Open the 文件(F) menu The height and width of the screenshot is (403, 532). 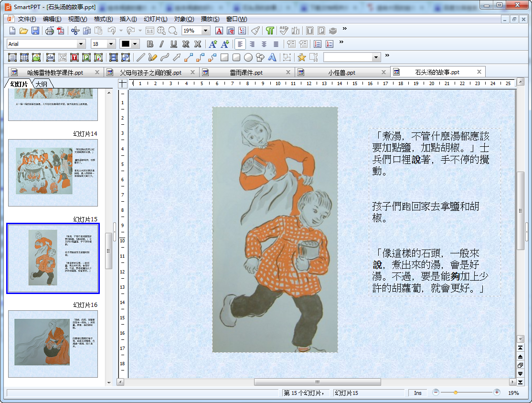click(x=26, y=19)
